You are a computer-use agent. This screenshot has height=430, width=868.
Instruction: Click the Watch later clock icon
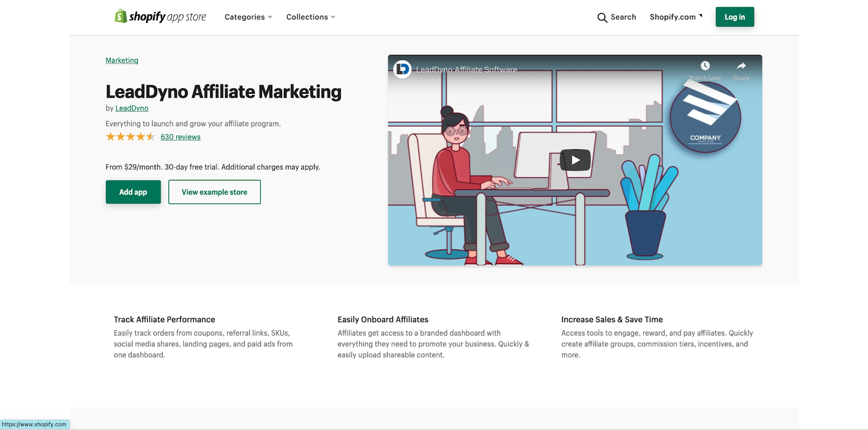[x=705, y=66]
